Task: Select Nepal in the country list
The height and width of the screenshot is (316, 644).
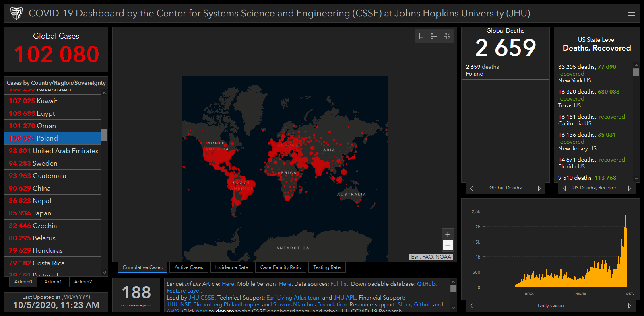Action: pos(53,201)
